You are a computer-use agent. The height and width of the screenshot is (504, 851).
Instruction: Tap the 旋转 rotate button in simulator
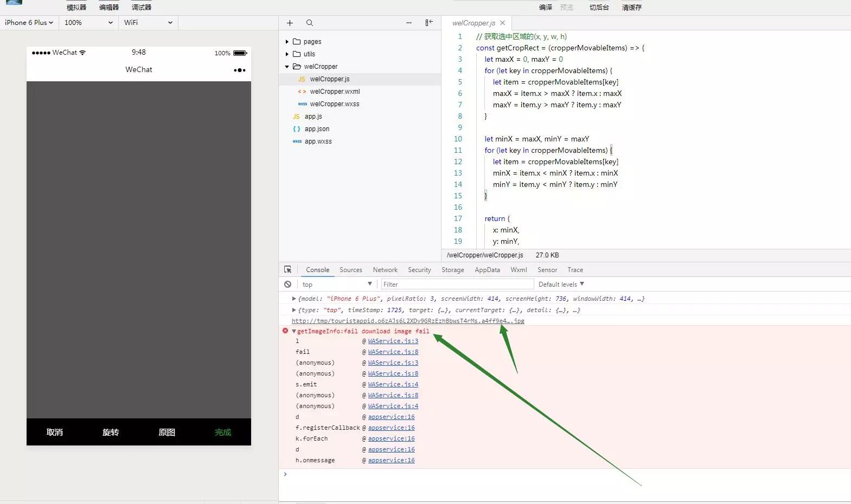pos(111,432)
